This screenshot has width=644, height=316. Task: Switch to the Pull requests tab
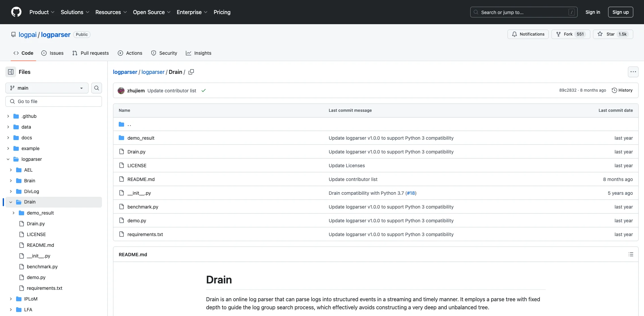pos(91,53)
